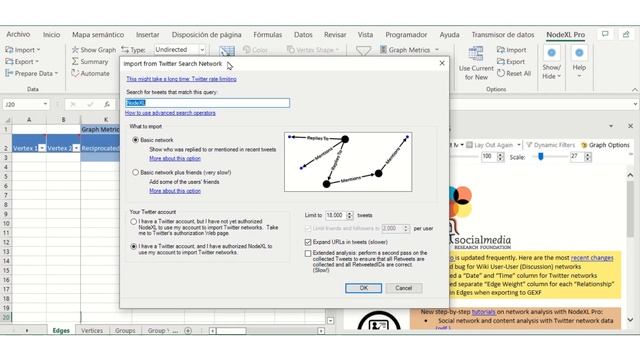Switch to the Vertices sheet tab
640x360 pixels.
92,331
